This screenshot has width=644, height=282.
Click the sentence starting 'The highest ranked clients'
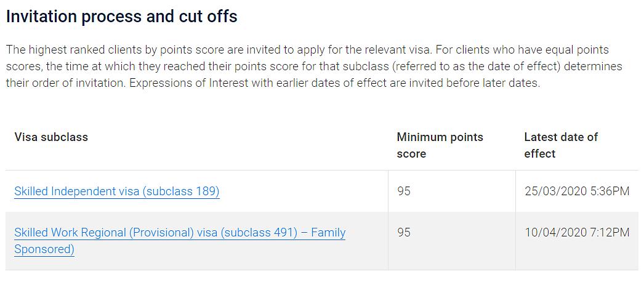tap(218, 50)
